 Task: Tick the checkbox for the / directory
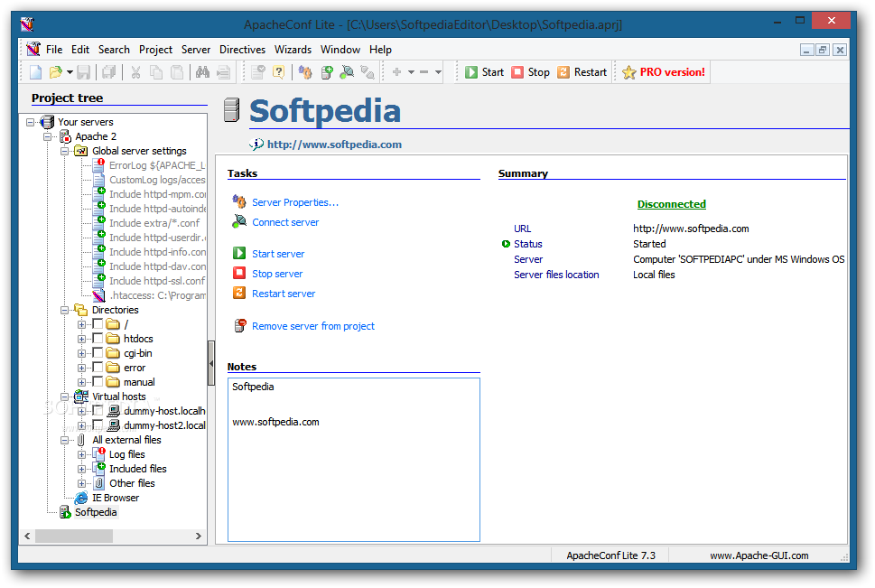click(98, 324)
